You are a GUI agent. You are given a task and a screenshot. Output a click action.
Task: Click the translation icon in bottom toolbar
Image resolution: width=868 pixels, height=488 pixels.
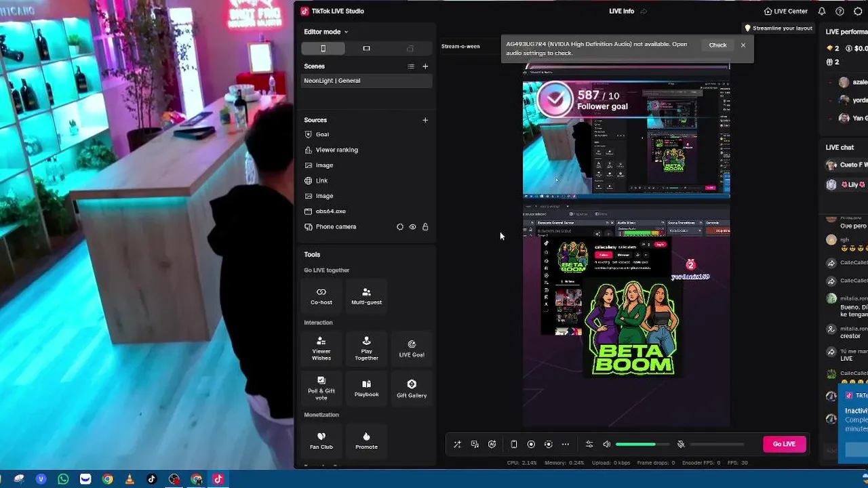point(475,445)
